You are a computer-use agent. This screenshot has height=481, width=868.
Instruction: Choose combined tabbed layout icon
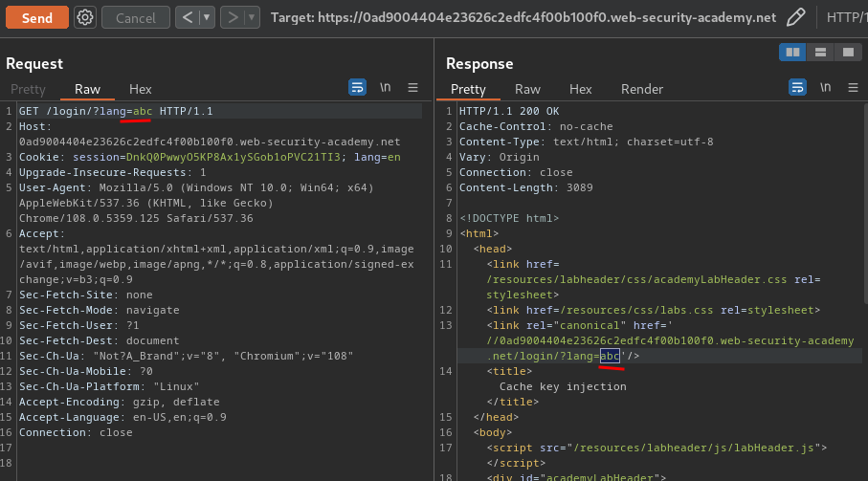coord(848,52)
